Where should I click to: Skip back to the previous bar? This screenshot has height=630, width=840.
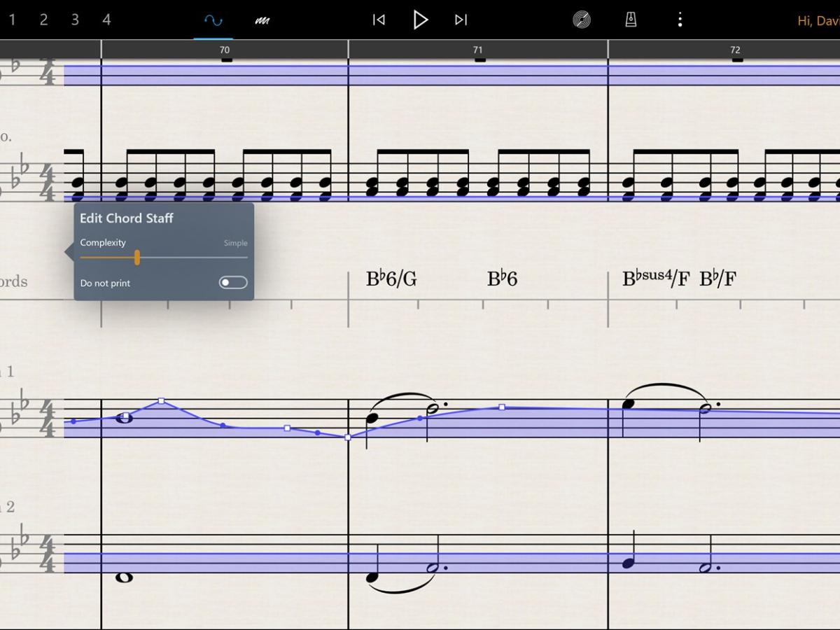(x=379, y=20)
